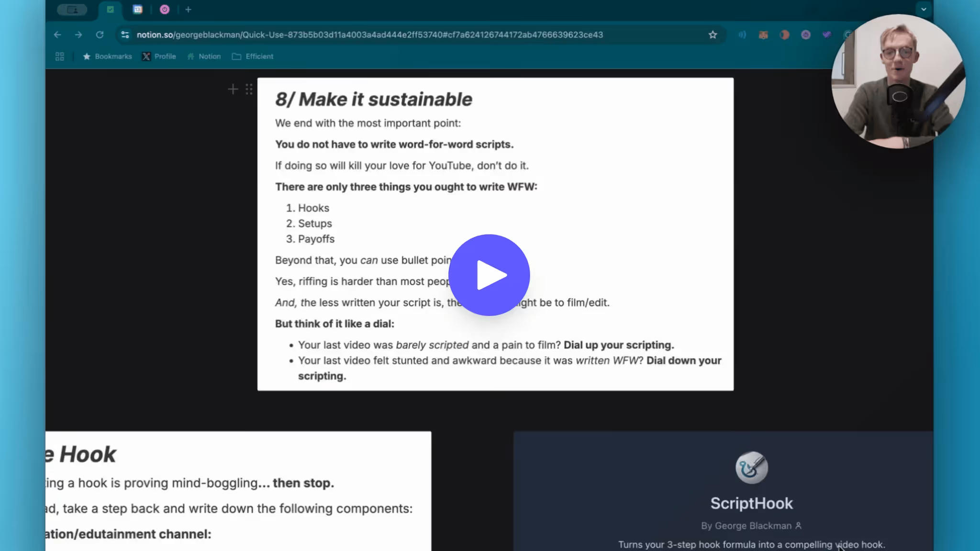Click the purple heart extension icon
The width and height of the screenshot is (980, 551).
(x=826, y=34)
